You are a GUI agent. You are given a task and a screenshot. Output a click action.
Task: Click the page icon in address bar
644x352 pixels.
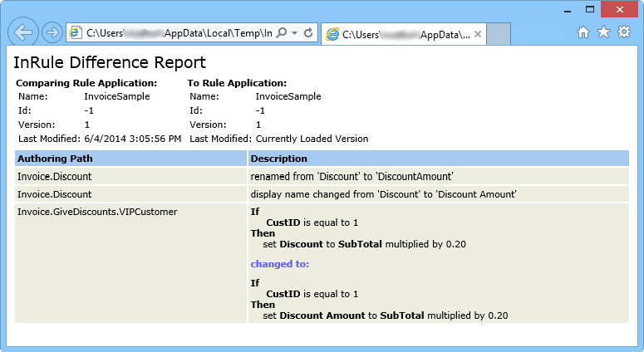click(x=76, y=33)
